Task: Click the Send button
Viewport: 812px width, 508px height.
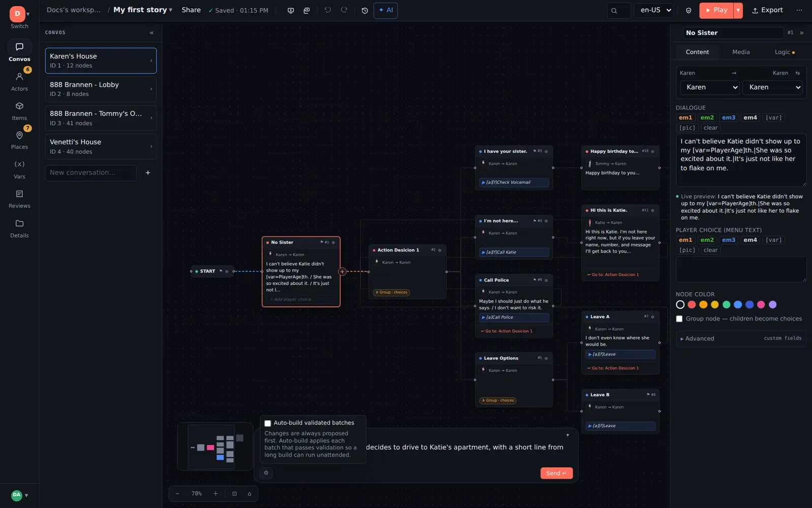Action: click(556, 473)
